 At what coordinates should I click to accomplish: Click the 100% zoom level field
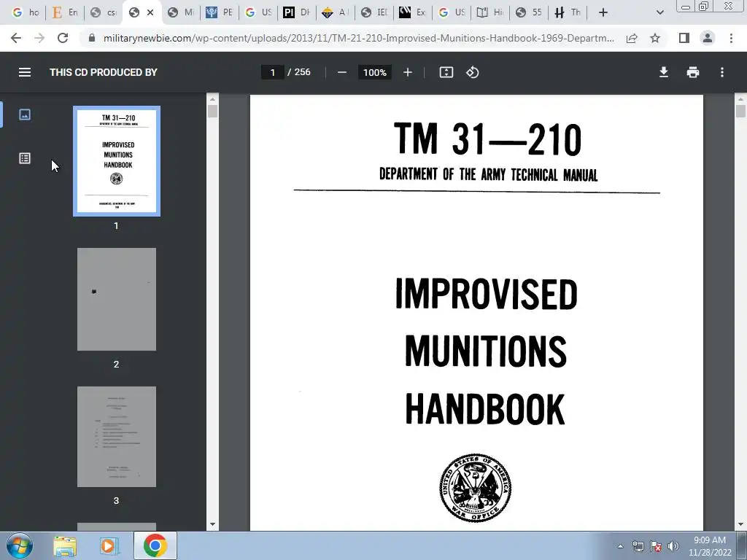point(375,72)
